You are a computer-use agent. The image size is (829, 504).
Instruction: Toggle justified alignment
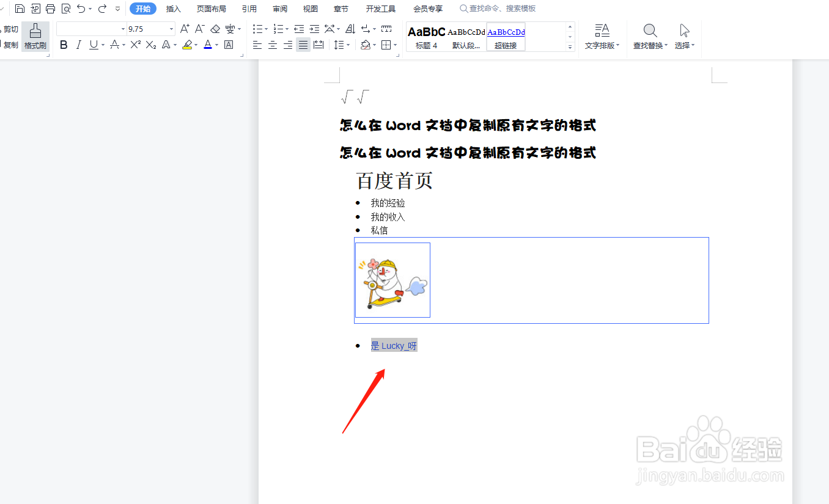tap(303, 45)
